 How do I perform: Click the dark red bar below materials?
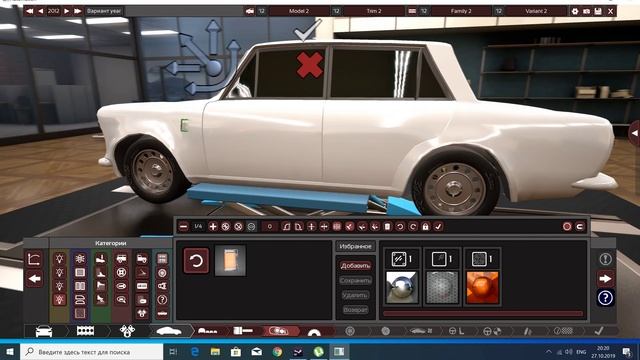tap(483, 313)
